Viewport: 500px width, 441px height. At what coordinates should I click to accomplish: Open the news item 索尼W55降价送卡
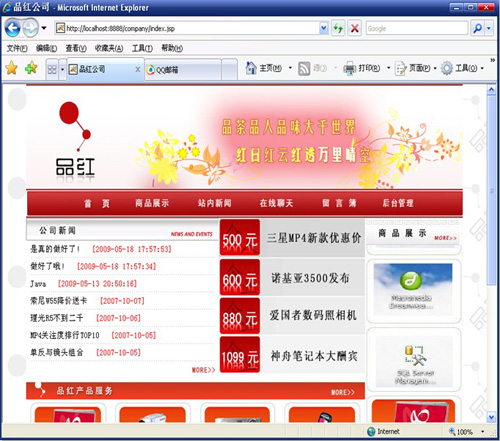click(x=59, y=301)
